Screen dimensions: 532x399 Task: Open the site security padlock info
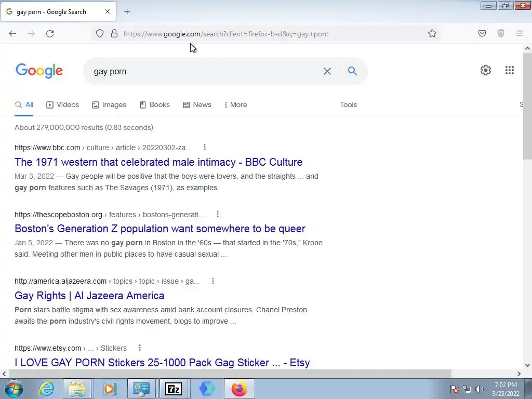tap(114, 34)
